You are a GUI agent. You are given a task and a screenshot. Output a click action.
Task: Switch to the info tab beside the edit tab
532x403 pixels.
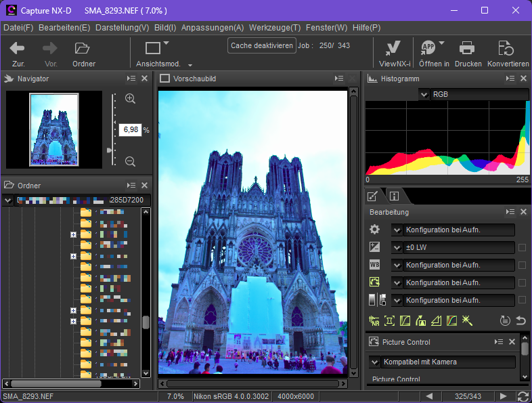point(394,196)
